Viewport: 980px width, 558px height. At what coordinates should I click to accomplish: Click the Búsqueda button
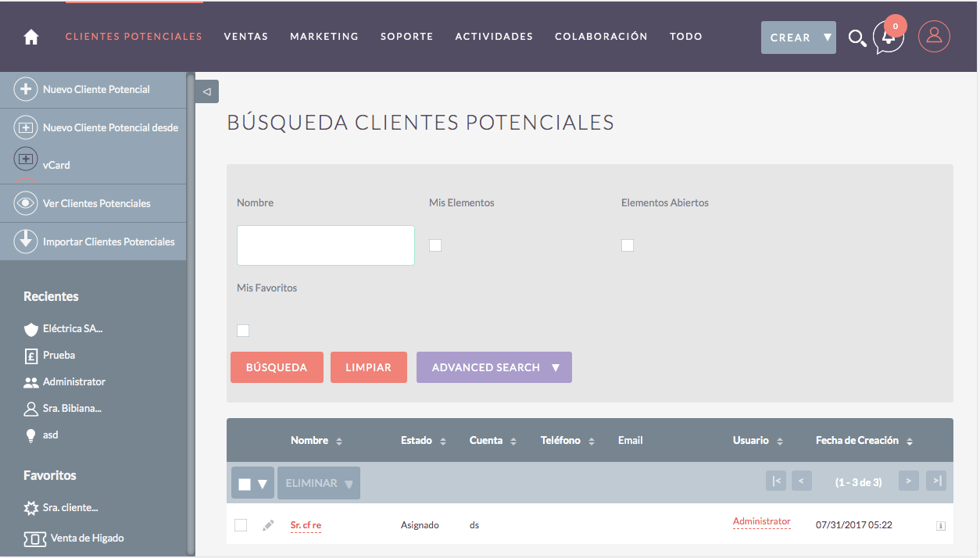[x=276, y=367]
